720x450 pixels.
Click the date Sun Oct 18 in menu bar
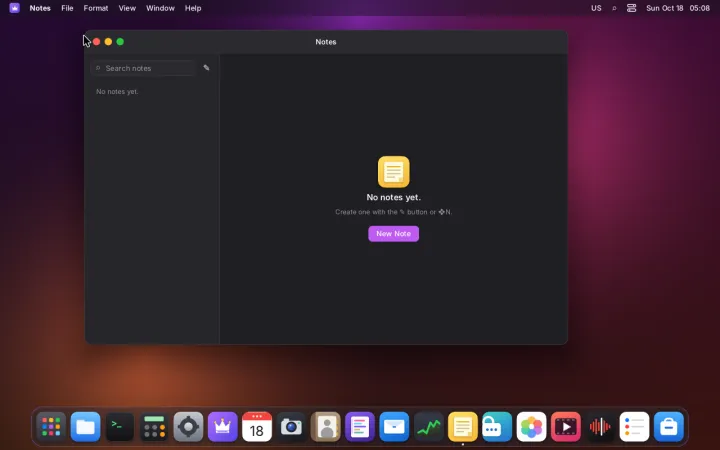[664, 8]
